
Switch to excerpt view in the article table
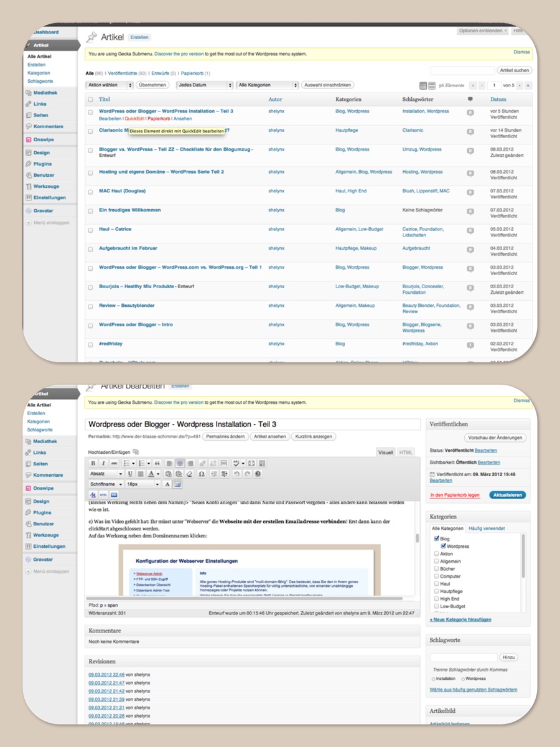432,85
